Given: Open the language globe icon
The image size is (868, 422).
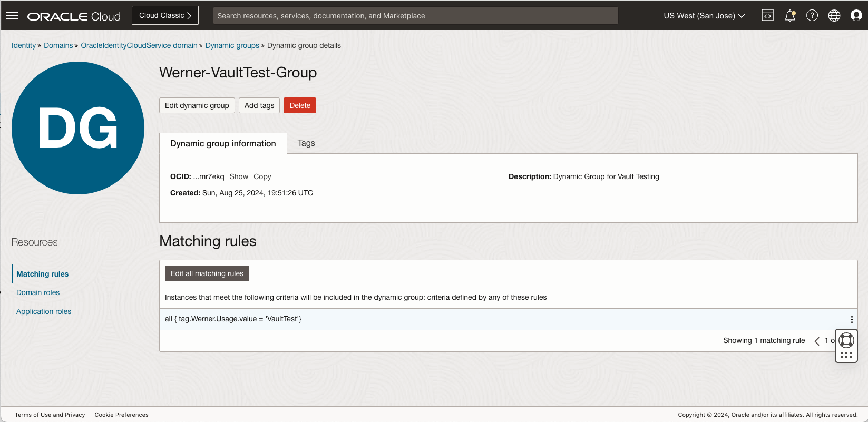Looking at the screenshot, I should [834, 15].
